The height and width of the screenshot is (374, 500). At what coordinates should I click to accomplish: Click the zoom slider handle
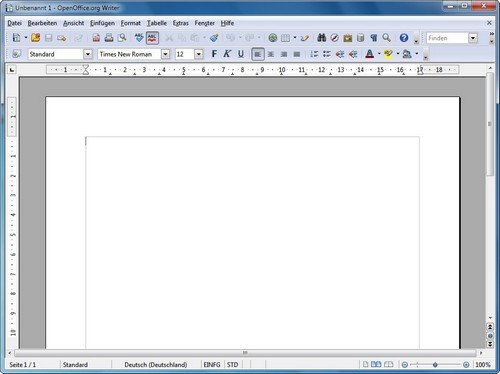pos(435,365)
